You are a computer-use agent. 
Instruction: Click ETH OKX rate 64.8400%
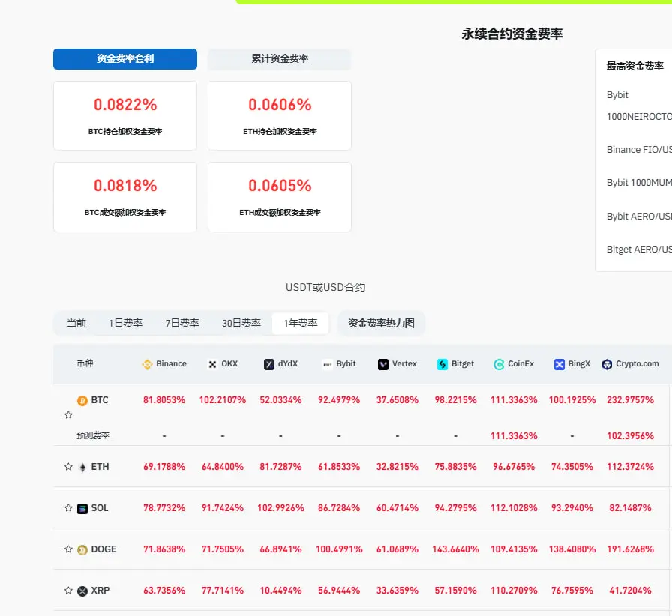pyautogui.click(x=223, y=467)
